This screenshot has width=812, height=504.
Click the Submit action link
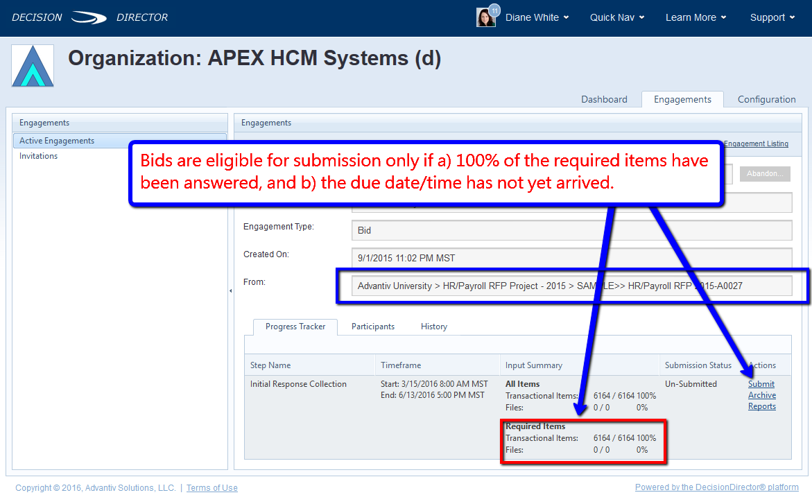(761, 384)
